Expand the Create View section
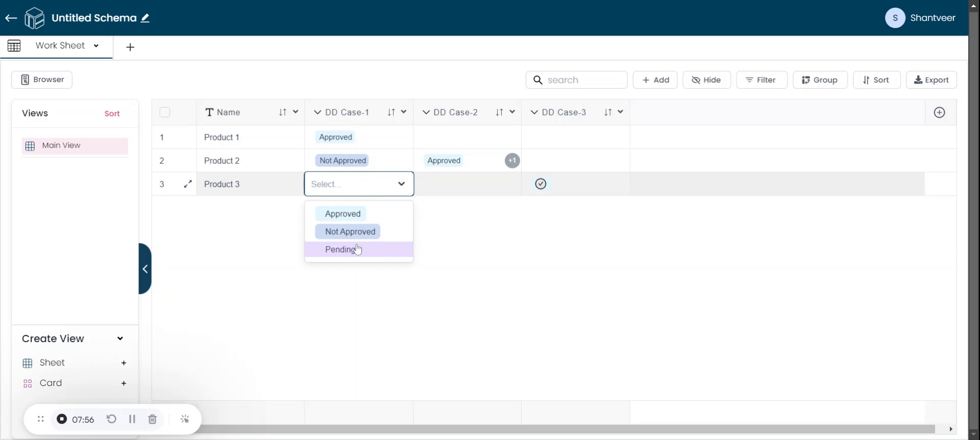980x440 pixels. [x=120, y=338]
